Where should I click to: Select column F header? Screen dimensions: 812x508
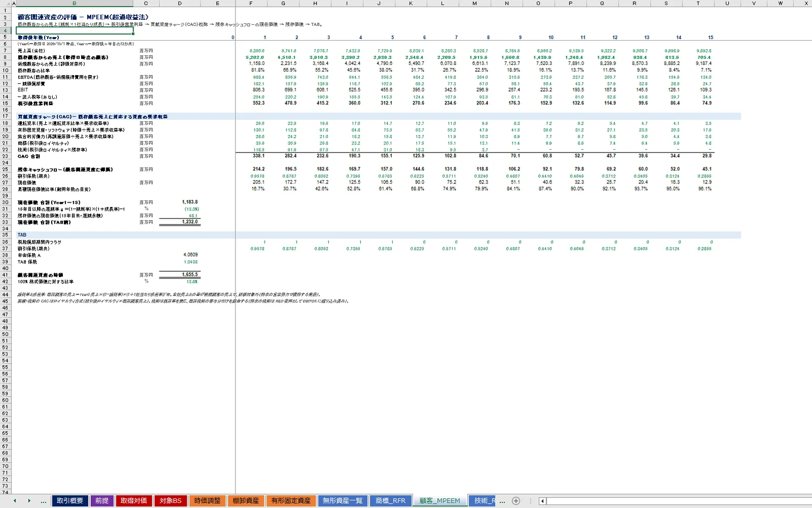point(251,4)
